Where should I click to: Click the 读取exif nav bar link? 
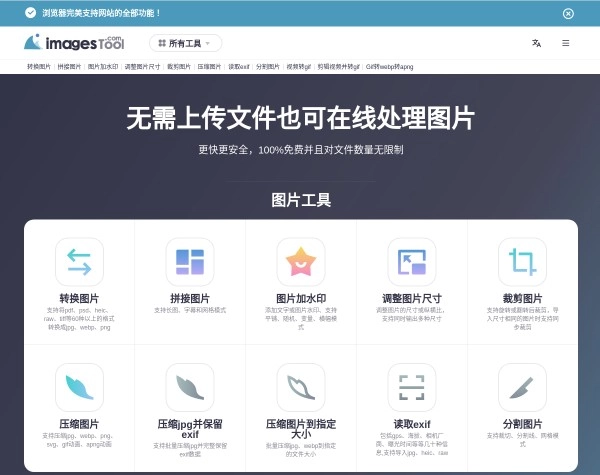click(x=239, y=67)
